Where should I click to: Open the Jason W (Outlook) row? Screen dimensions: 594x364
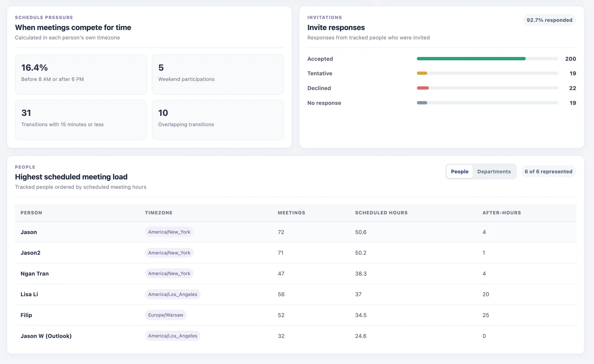tap(295, 336)
